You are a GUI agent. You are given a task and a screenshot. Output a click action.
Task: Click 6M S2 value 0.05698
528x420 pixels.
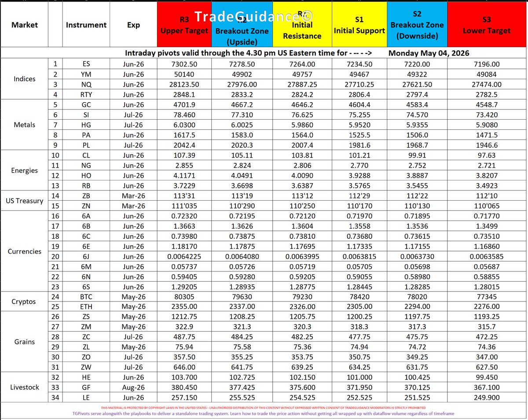417,267
